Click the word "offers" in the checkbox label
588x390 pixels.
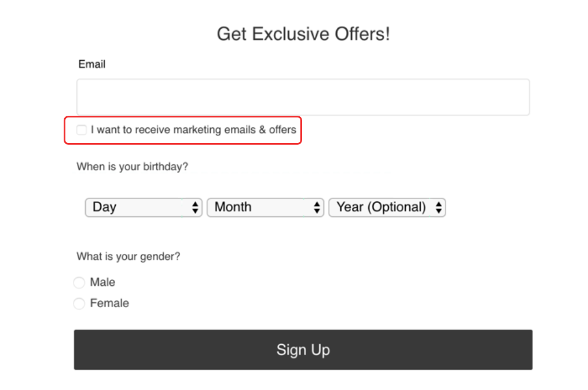tap(282, 130)
